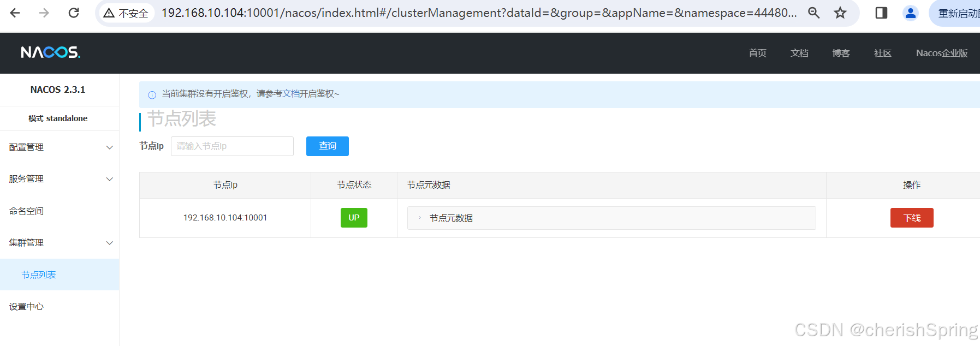Reload the page with the refresh icon
The width and height of the screenshot is (980, 346).
74,13
